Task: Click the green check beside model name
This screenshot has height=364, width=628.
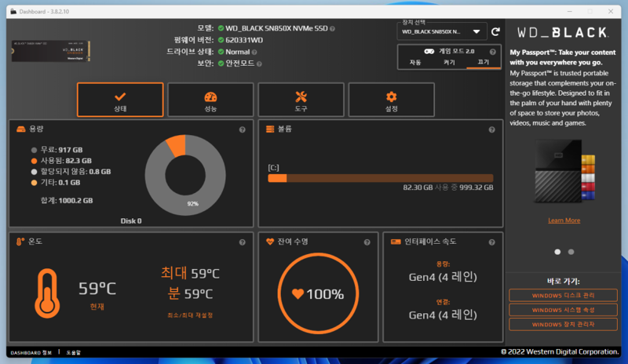Action: coord(221,28)
